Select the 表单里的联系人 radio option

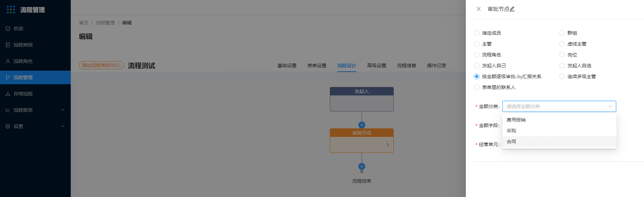(x=477, y=87)
